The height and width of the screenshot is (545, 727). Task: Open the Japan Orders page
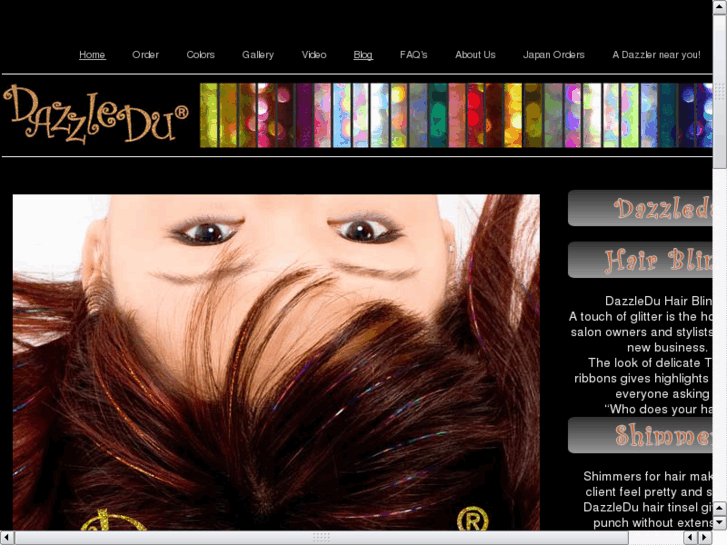[554, 55]
